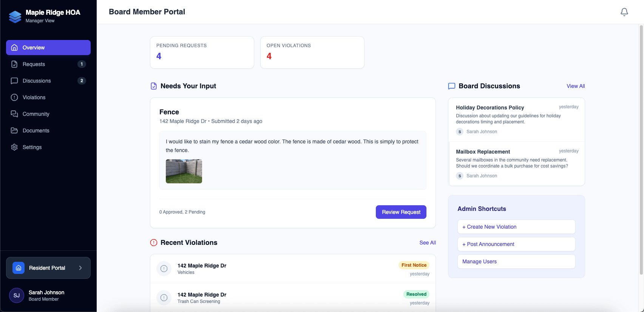Click Sarah Johnson avatar under Mailbox Replacement
This screenshot has height=312, width=644.
[x=460, y=176]
